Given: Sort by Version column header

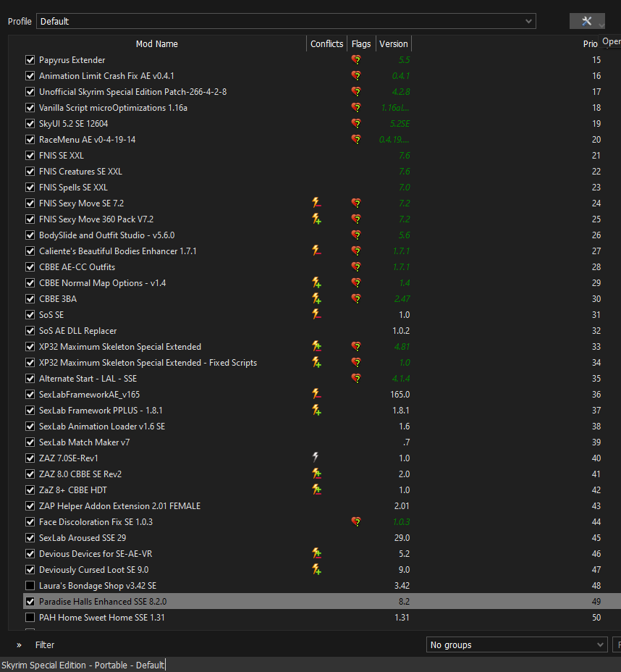Looking at the screenshot, I should coord(394,43).
